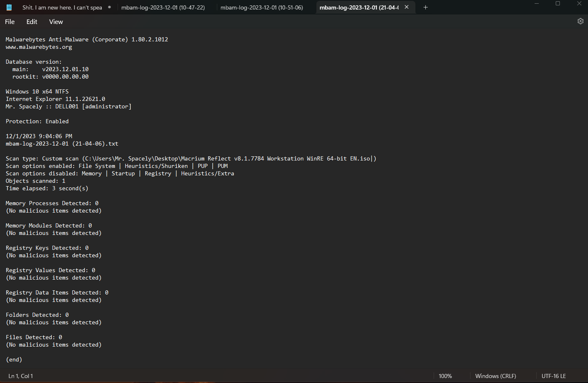This screenshot has width=588, height=383.
Task: Switch to mbam-log-2023-12-01 (10-51-06) tab
Action: click(262, 7)
